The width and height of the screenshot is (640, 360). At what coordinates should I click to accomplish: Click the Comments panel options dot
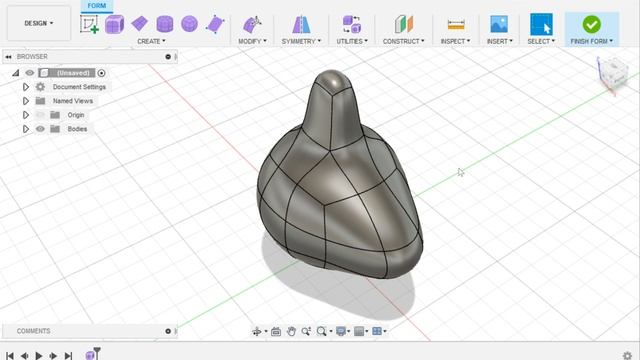(x=168, y=331)
